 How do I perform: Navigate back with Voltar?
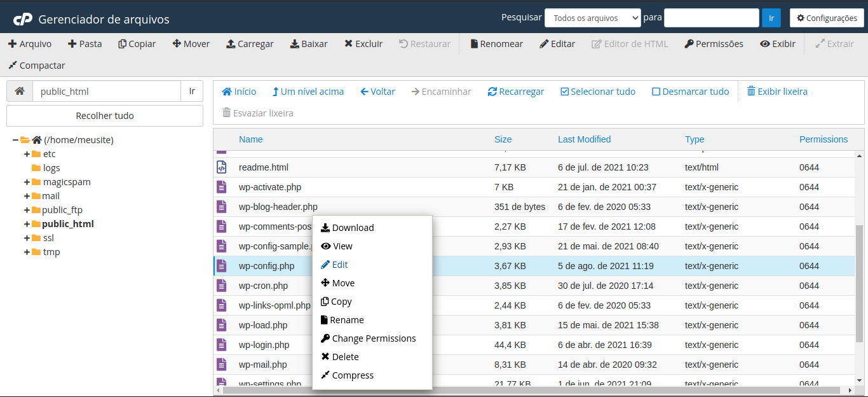(x=377, y=92)
